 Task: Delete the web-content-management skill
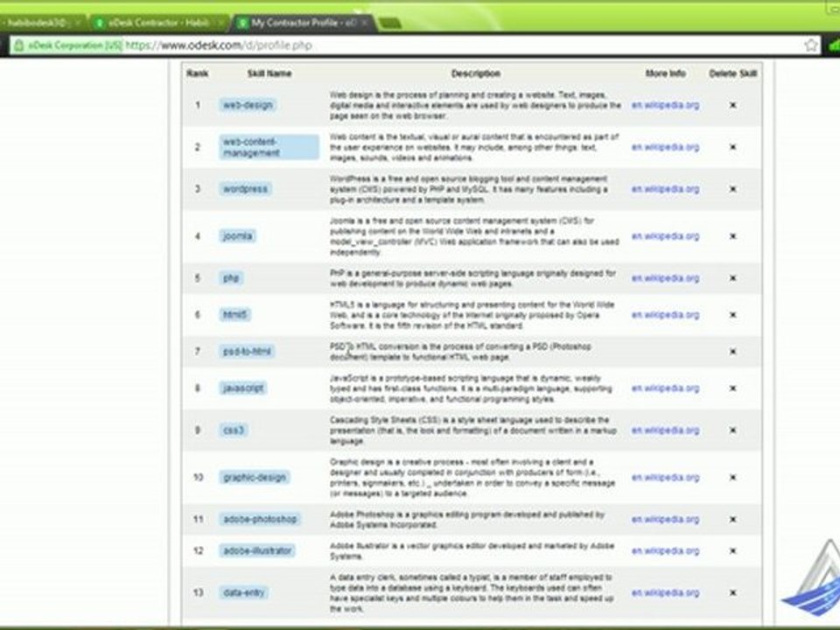point(733,147)
